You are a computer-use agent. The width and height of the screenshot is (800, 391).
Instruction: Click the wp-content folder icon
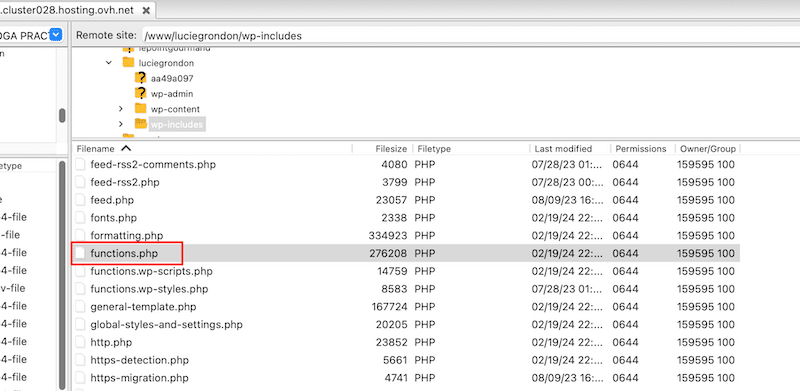tap(141, 108)
